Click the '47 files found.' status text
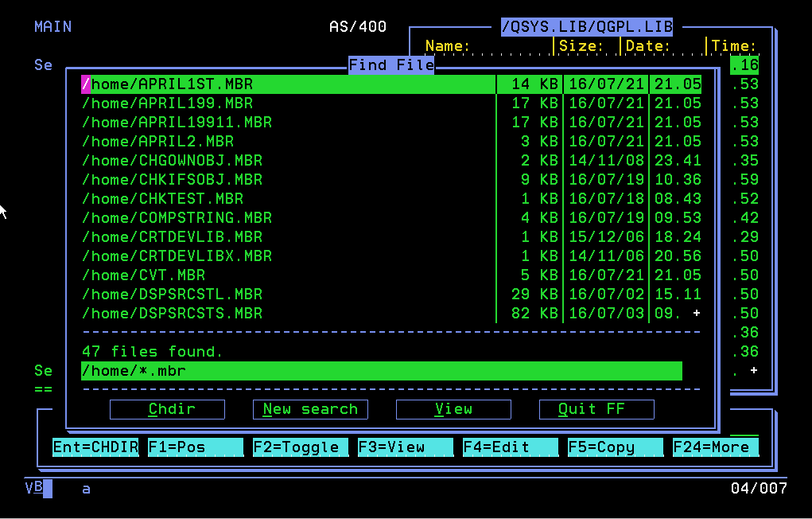812x519 pixels. click(153, 352)
